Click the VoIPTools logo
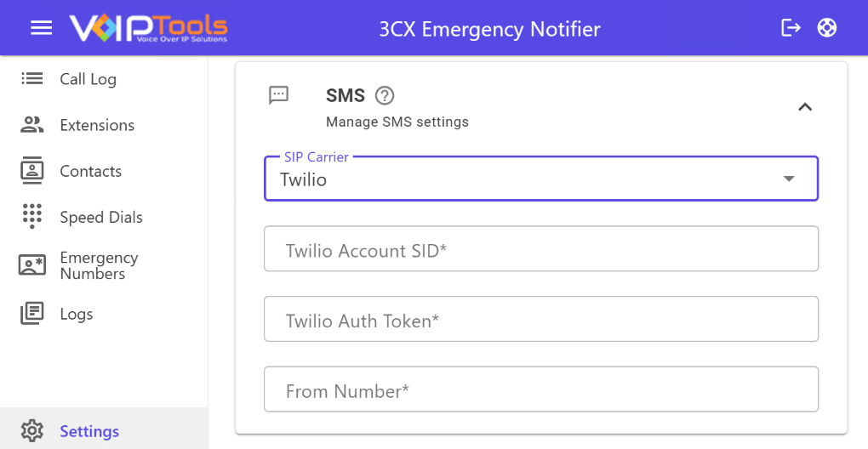The image size is (868, 449). 148,28
